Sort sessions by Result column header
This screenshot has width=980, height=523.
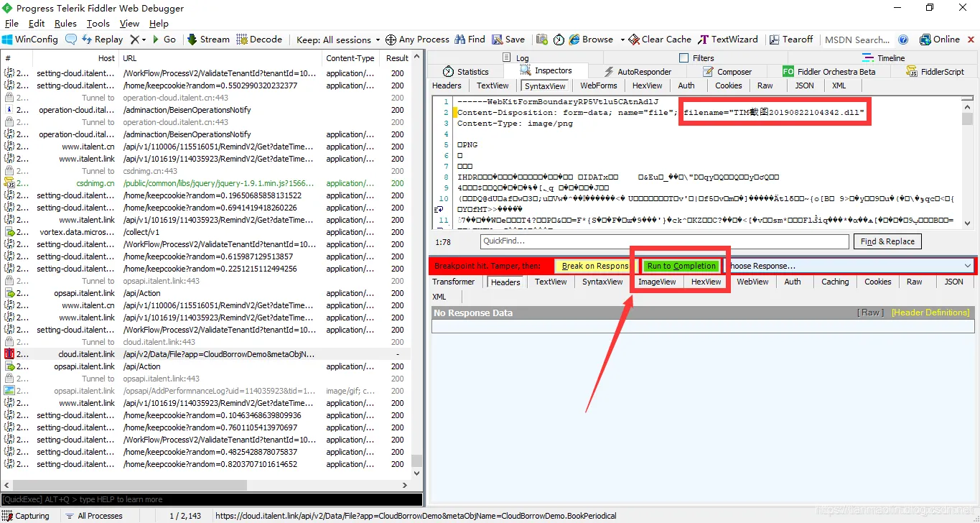pyautogui.click(x=397, y=58)
